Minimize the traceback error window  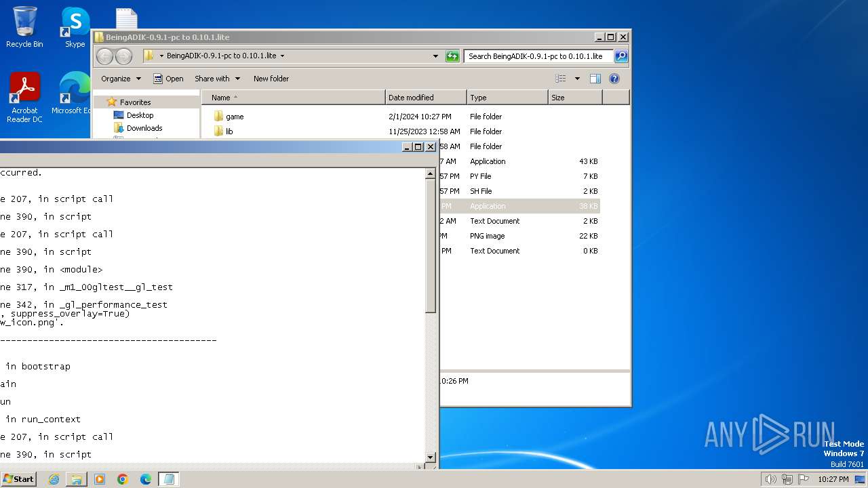[x=407, y=147]
